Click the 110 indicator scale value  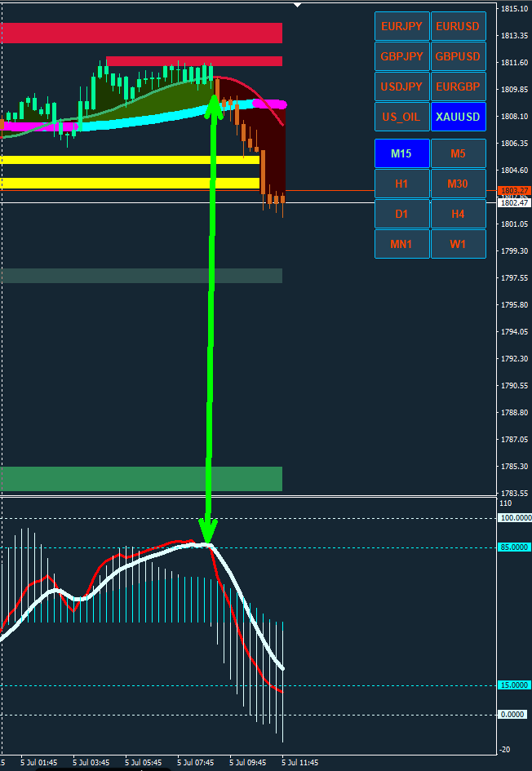[x=507, y=503]
